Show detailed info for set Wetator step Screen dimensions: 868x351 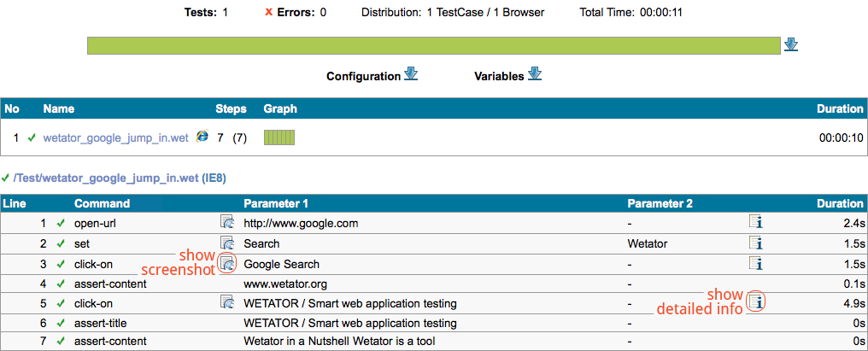click(x=755, y=243)
